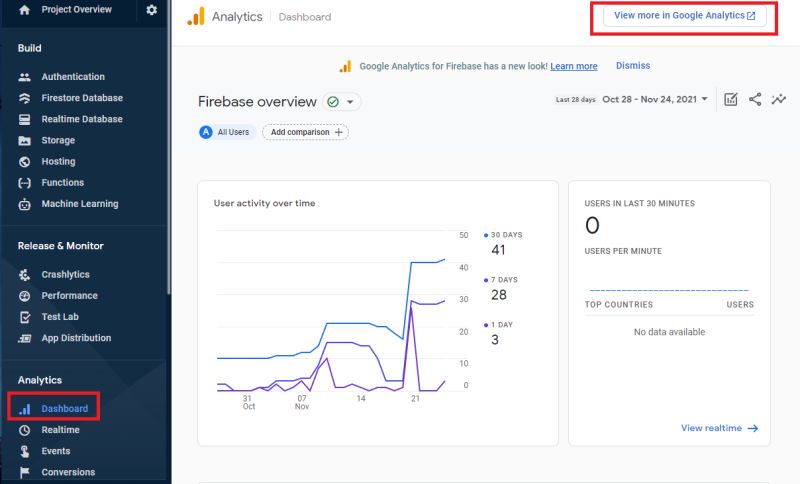This screenshot has width=800, height=484.
Task: Click the 30 DAYS legend entry
Action: click(x=503, y=235)
